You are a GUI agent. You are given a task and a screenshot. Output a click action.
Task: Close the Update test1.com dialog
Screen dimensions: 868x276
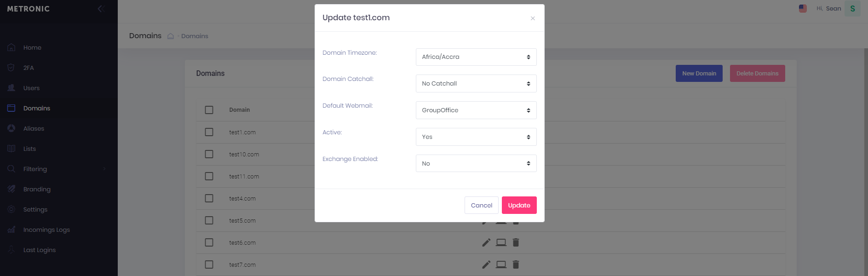pyautogui.click(x=533, y=18)
